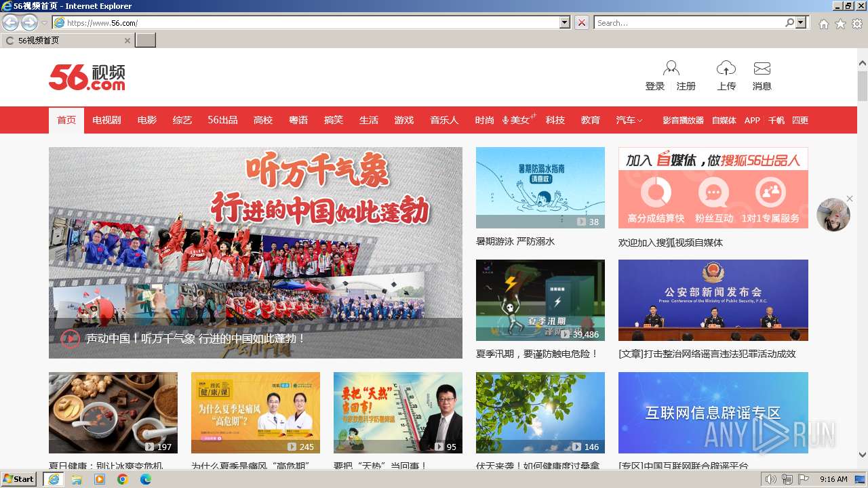The width and height of the screenshot is (868, 488).
Task: Open the IE Tools gear icon
Action: tap(857, 24)
